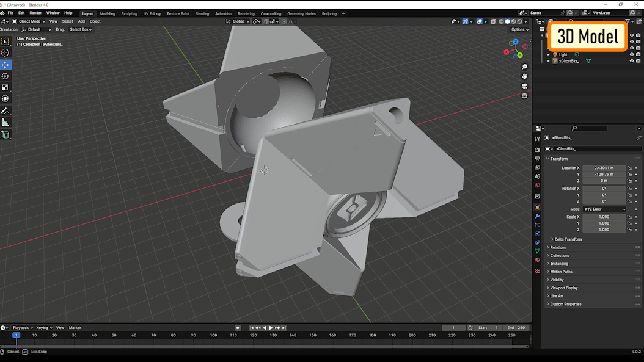Expand the Delta Transform section
The width and height of the screenshot is (644, 362).
point(568,239)
